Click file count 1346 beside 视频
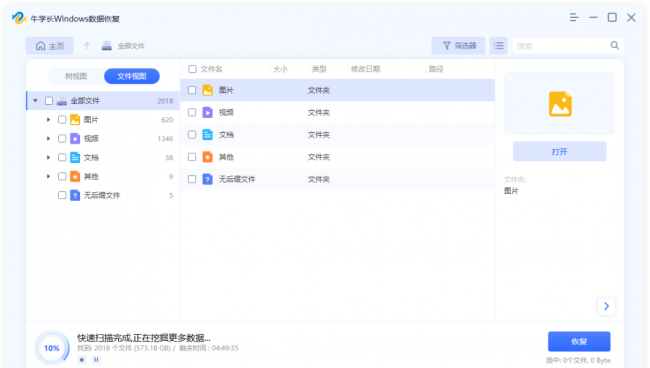Image resolution: width=650 pixels, height=368 pixels. 165,139
